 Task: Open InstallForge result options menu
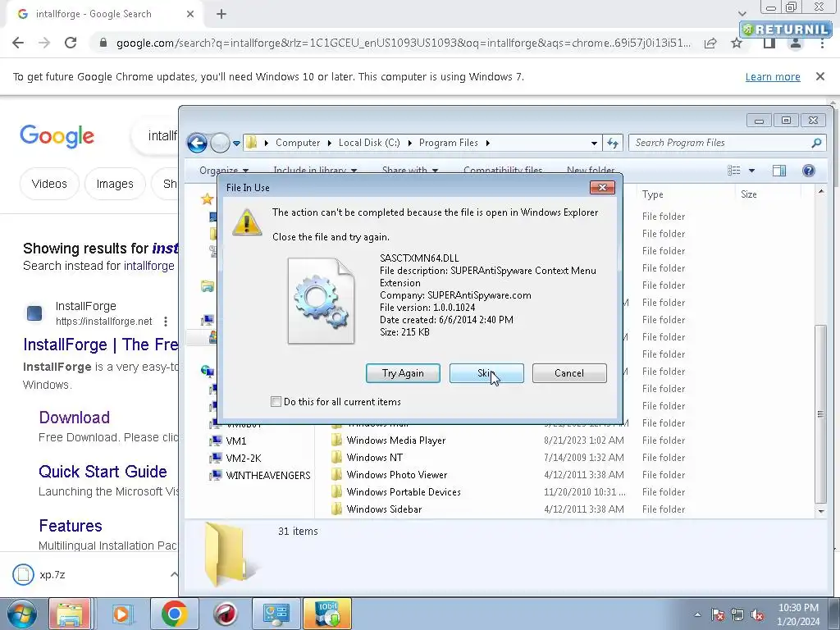(166, 322)
